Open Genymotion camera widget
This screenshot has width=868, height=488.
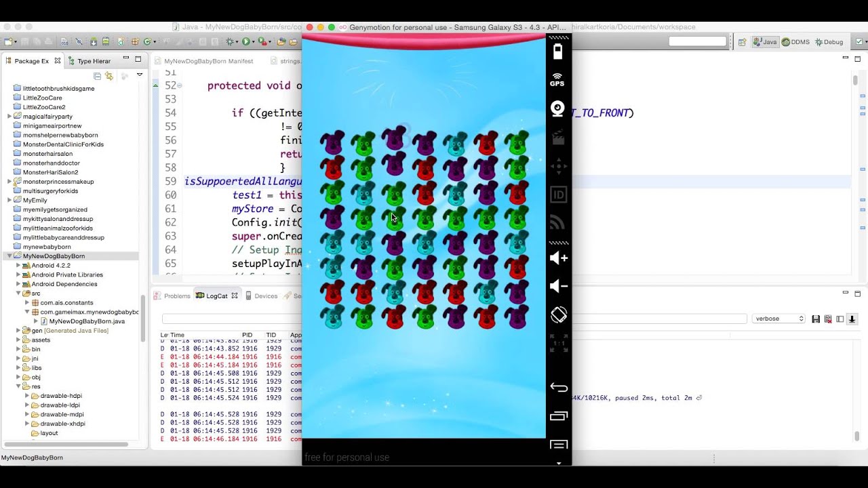558,109
